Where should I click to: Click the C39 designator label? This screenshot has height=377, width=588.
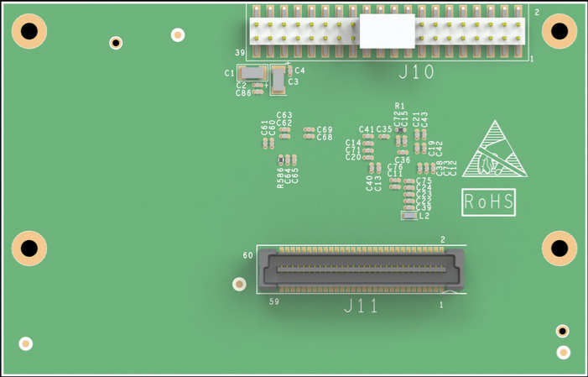click(424, 207)
